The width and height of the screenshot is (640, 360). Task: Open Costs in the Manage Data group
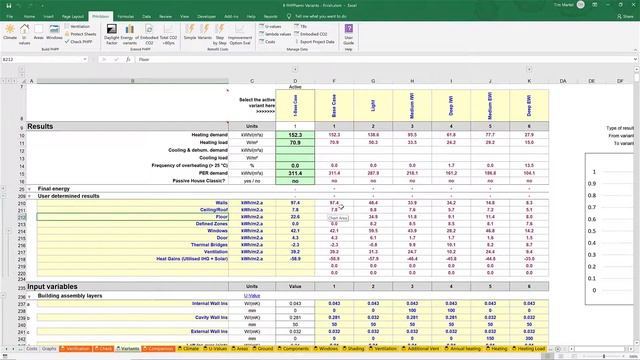tap(267, 42)
